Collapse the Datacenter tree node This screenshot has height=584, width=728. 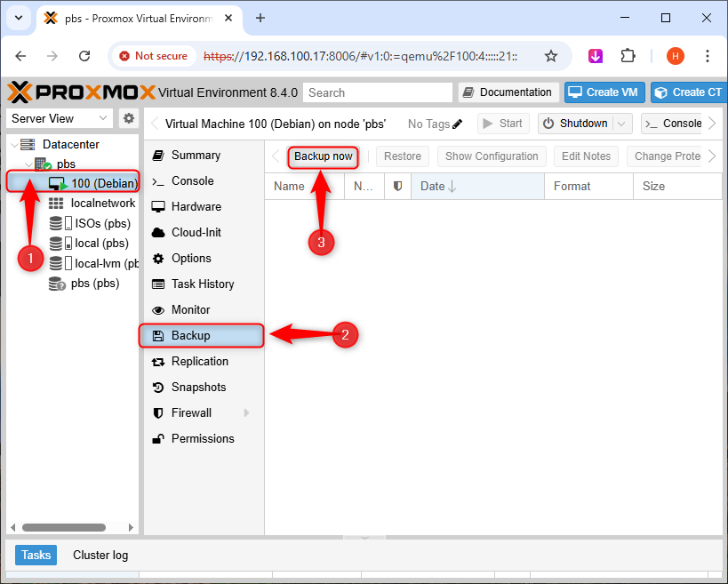(x=14, y=145)
